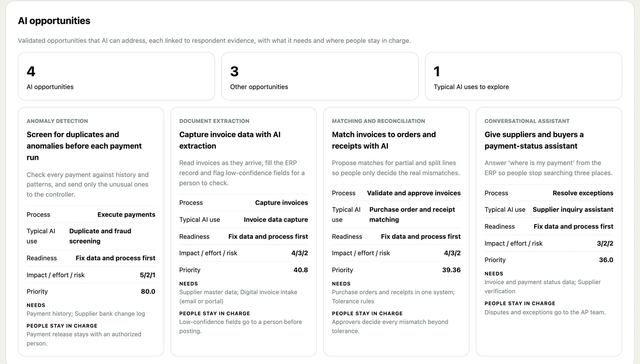This screenshot has width=640, height=364.
Task: Click the 'Resolve exceptions' process value
Action: tap(583, 193)
